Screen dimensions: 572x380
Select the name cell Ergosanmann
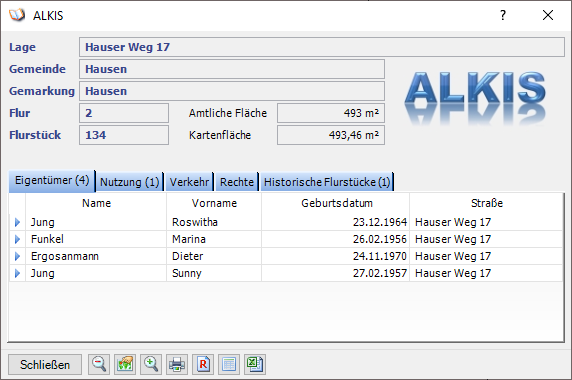[x=96, y=256]
